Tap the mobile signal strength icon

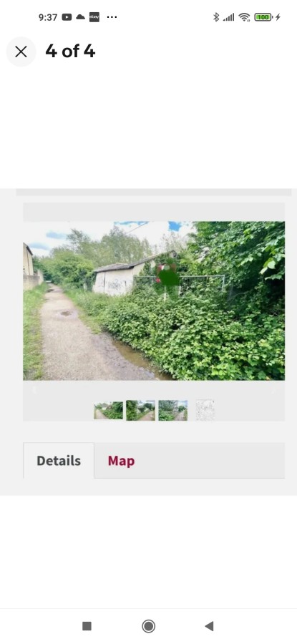coord(229,17)
